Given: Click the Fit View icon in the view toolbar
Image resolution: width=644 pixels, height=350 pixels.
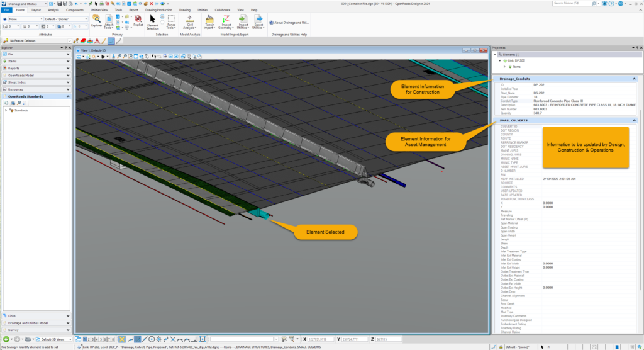Looking at the screenshot, I should pyautogui.click(x=136, y=57).
